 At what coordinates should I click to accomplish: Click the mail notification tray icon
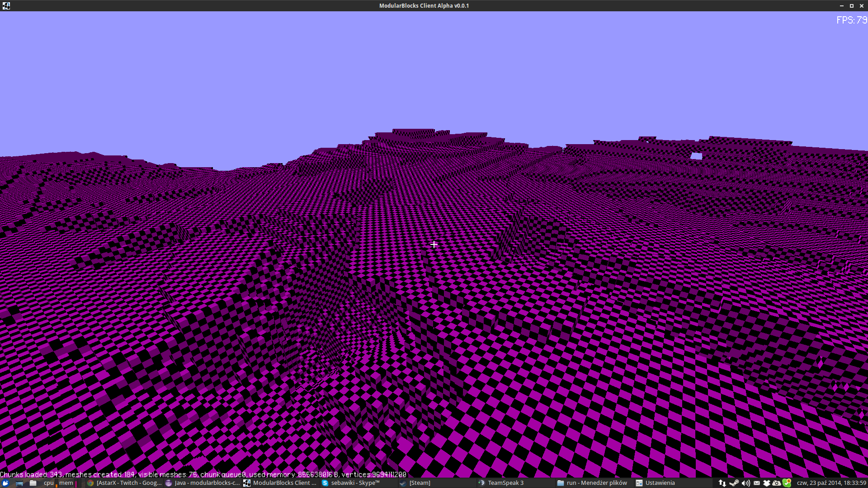(x=756, y=483)
